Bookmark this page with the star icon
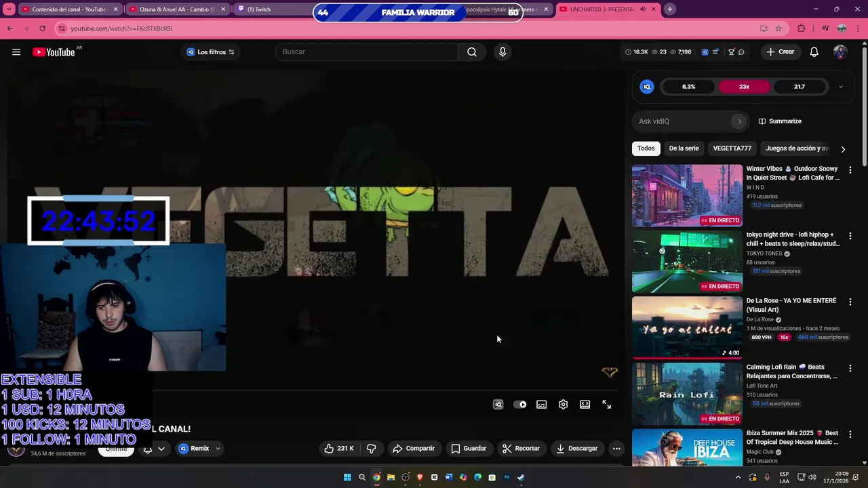868x488 pixels. 778,28
